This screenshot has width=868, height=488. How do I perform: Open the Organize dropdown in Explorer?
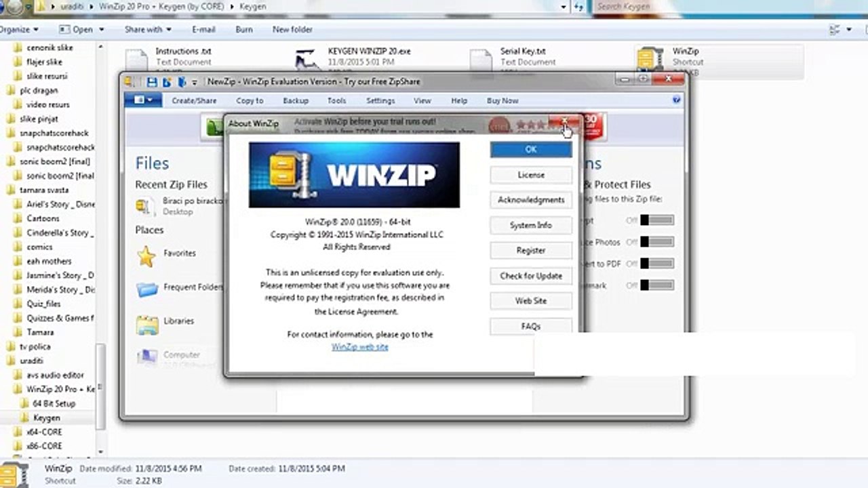click(19, 30)
